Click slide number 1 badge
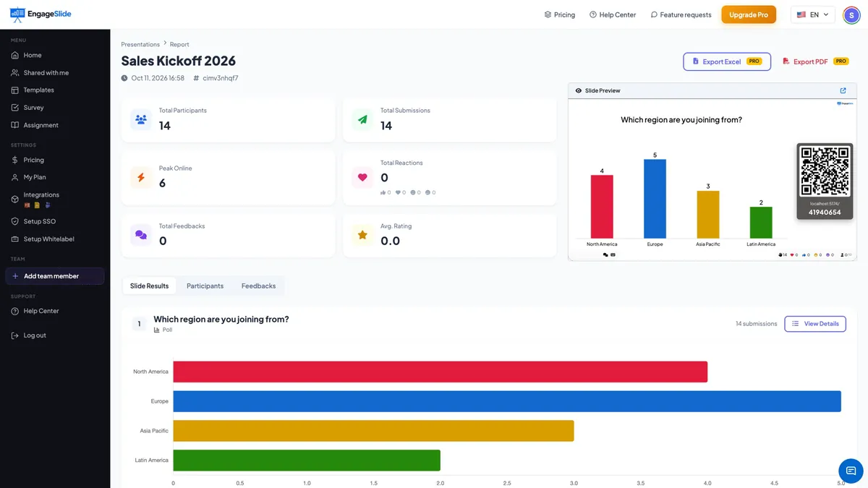Screen dimensions: 868x488 pos(139,324)
